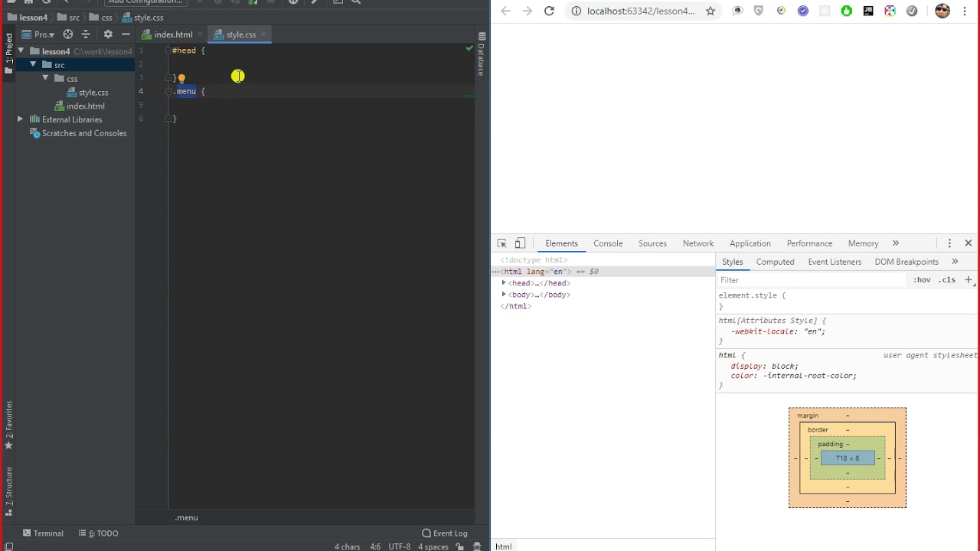
Task: Hide the Project panel with minus icon
Action: (126, 34)
